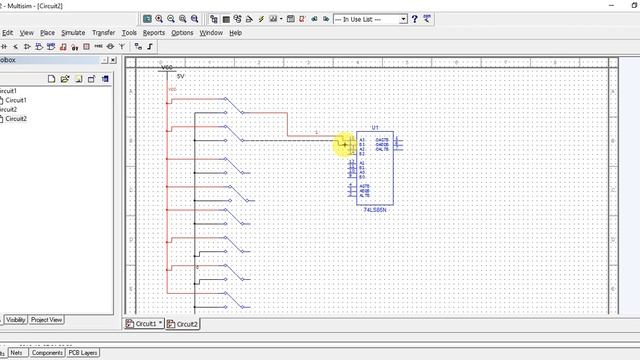This screenshot has height=360, width=640.
Task: Open the Help menu
Action: tap(236, 33)
